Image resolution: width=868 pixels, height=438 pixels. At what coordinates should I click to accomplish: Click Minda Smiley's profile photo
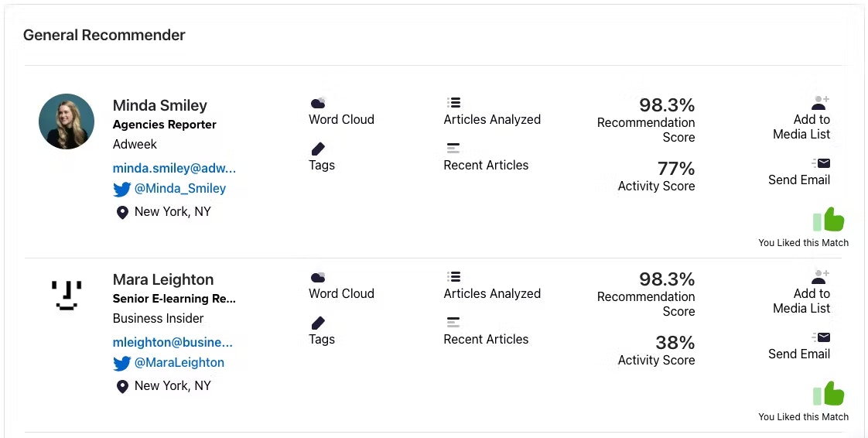tap(67, 121)
